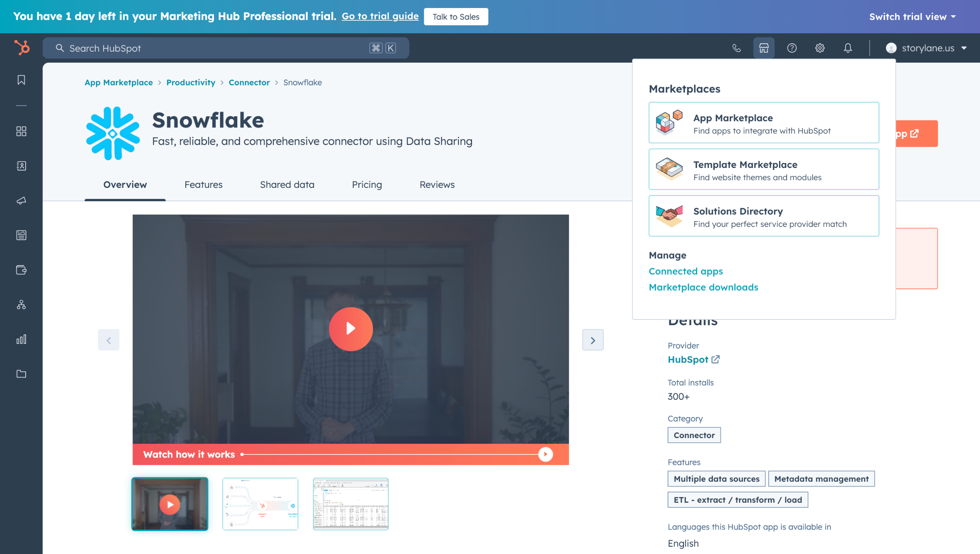Click the video progress slider track

pos(390,455)
